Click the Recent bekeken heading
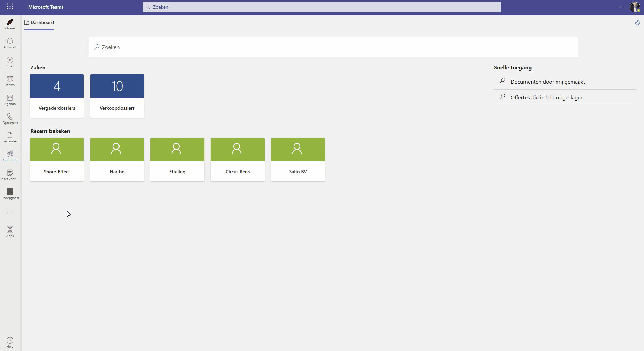Screen dimensions: 644x351 coord(50,131)
